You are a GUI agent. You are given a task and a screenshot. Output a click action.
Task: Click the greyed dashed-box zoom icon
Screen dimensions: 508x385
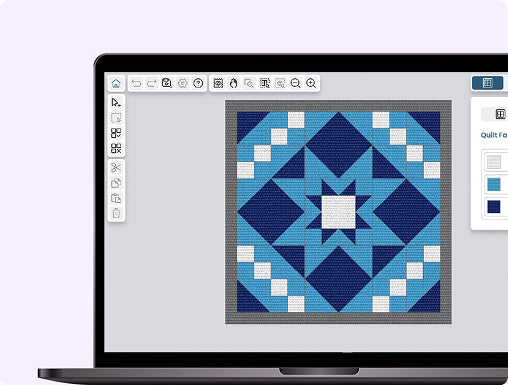point(280,83)
